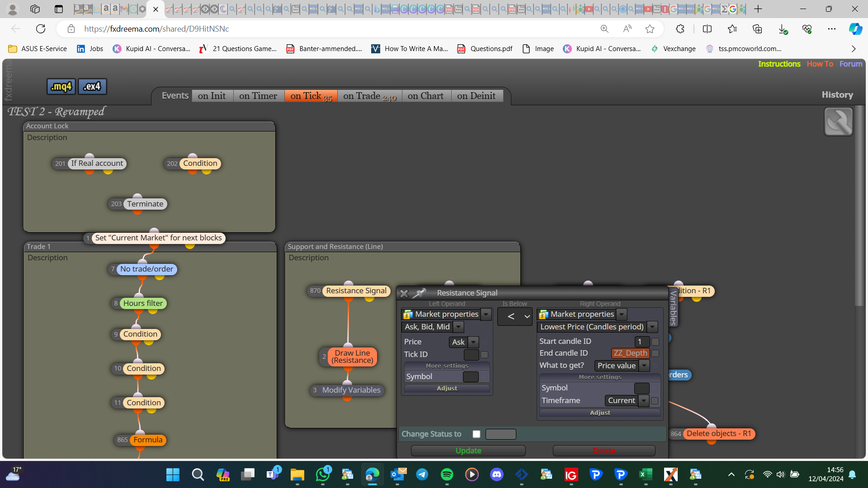Toggle the End candle ID checkbox
Screen dimensions: 868x488
[655, 353]
